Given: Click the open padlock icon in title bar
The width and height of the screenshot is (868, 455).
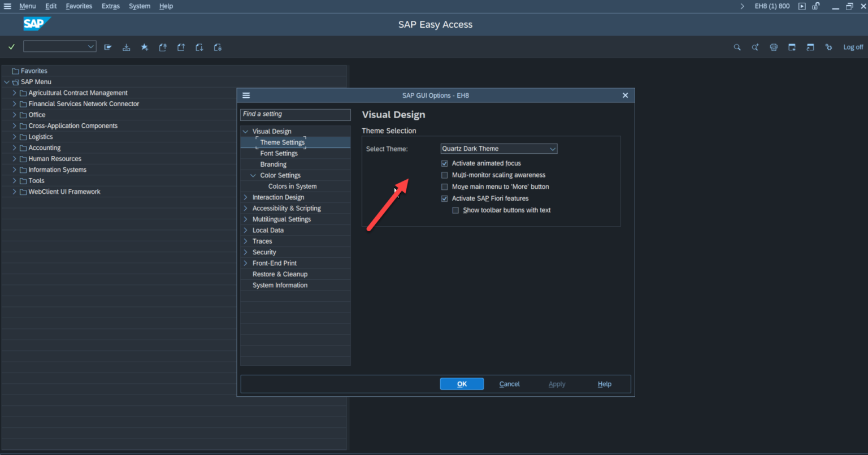Looking at the screenshot, I should click(815, 6).
